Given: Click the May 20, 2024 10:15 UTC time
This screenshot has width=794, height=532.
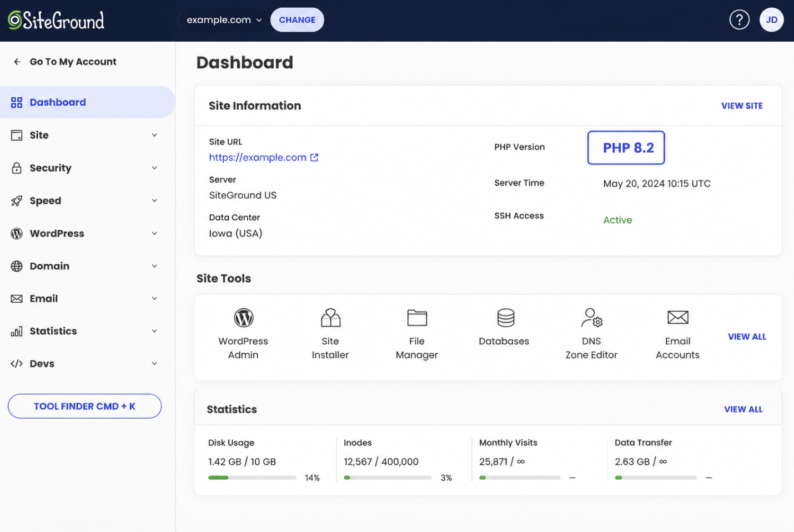Looking at the screenshot, I should point(657,183).
